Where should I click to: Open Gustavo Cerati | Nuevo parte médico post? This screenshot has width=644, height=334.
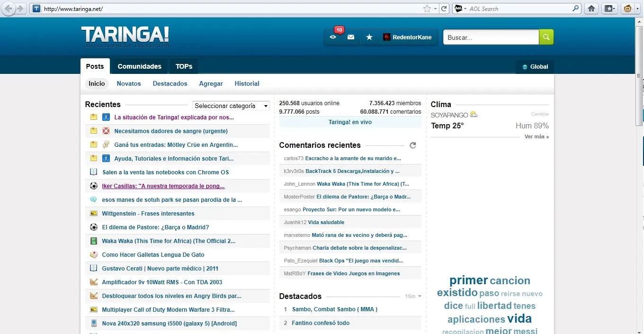[x=160, y=269]
